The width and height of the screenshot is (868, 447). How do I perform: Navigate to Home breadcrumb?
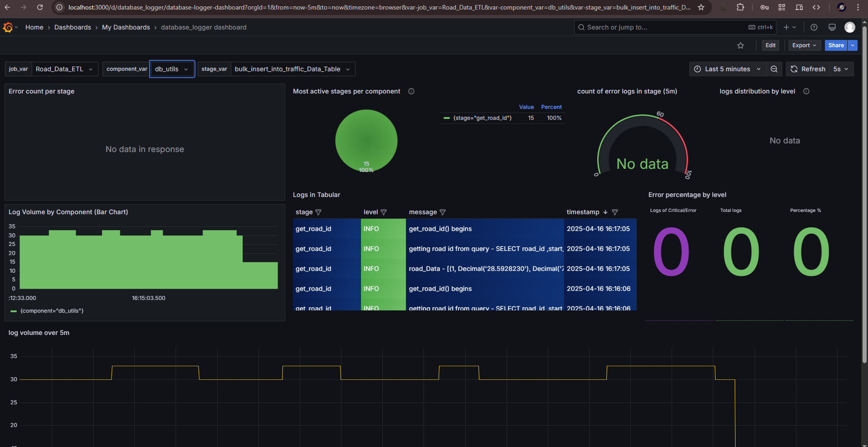(34, 28)
